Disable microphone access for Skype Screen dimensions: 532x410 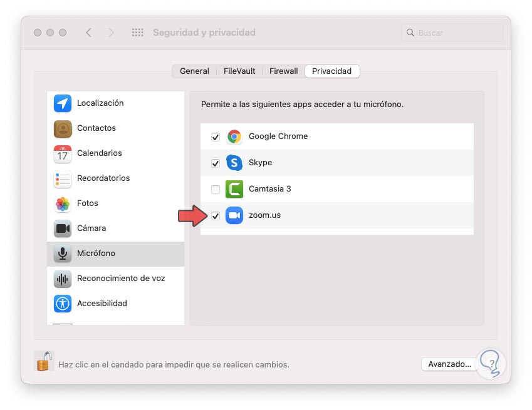pos(216,163)
